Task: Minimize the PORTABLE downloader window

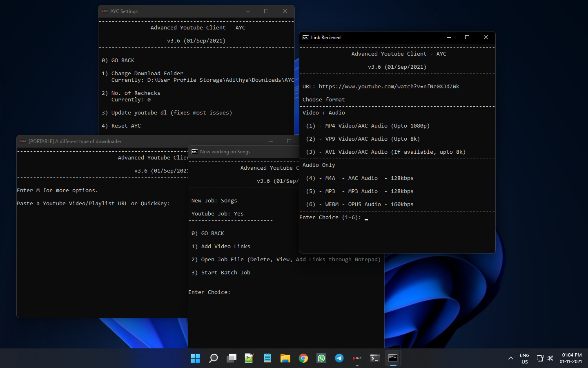Action: [x=271, y=141]
